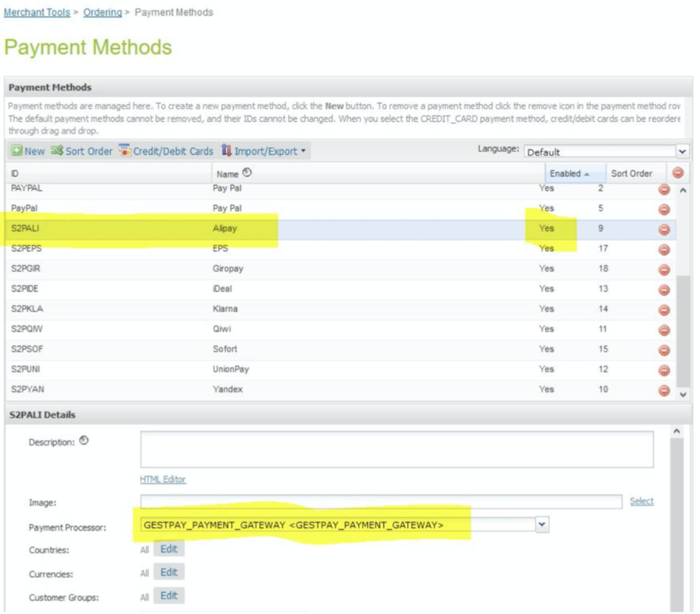
Task: Click the payment methods list scrollbar thumb
Action: [683, 331]
